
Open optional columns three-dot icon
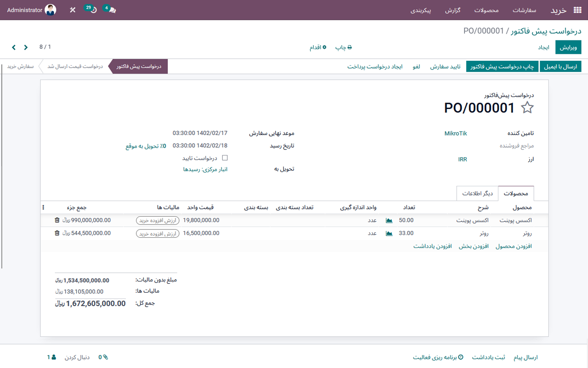point(43,207)
